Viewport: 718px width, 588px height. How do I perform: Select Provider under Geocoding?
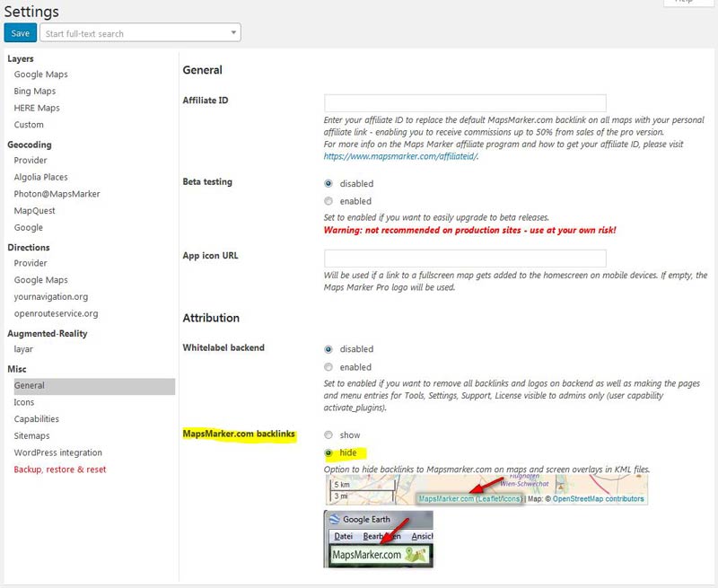pos(31,161)
